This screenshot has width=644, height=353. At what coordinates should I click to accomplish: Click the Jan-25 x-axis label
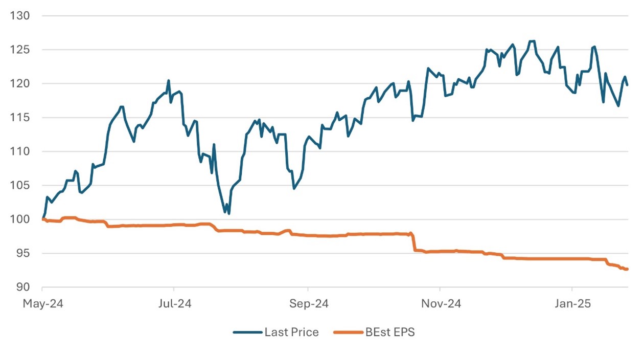click(572, 304)
